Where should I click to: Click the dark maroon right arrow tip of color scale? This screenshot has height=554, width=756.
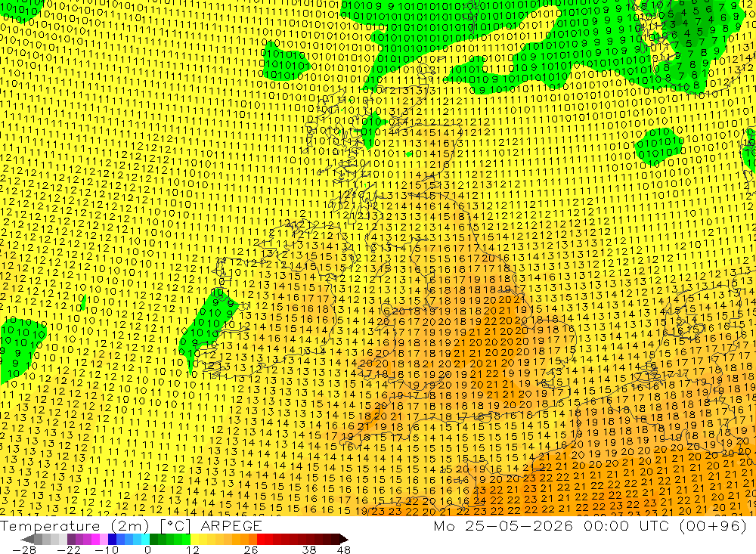click(342, 539)
